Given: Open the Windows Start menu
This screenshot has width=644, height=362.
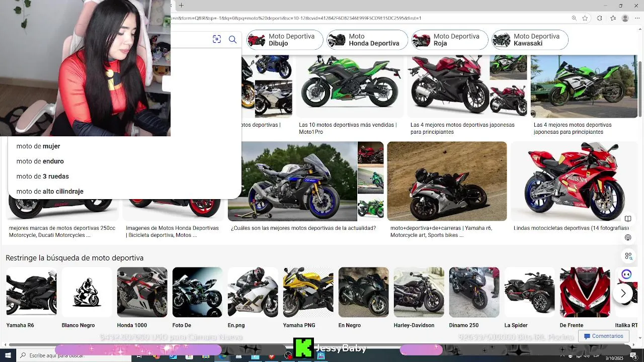Looking at the screenshot, I should click(x=8, y=355).
